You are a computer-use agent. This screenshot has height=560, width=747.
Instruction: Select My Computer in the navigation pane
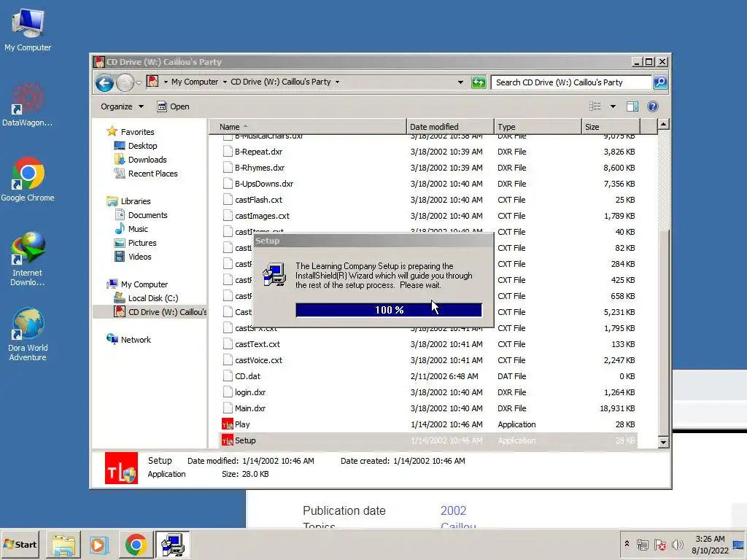pyautogui.click(x=144, y=284)
